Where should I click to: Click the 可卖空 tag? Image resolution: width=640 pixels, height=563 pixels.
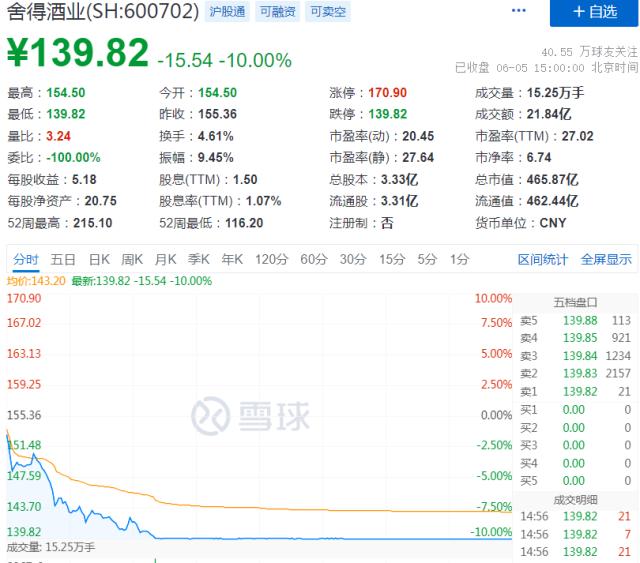[328, 11]
